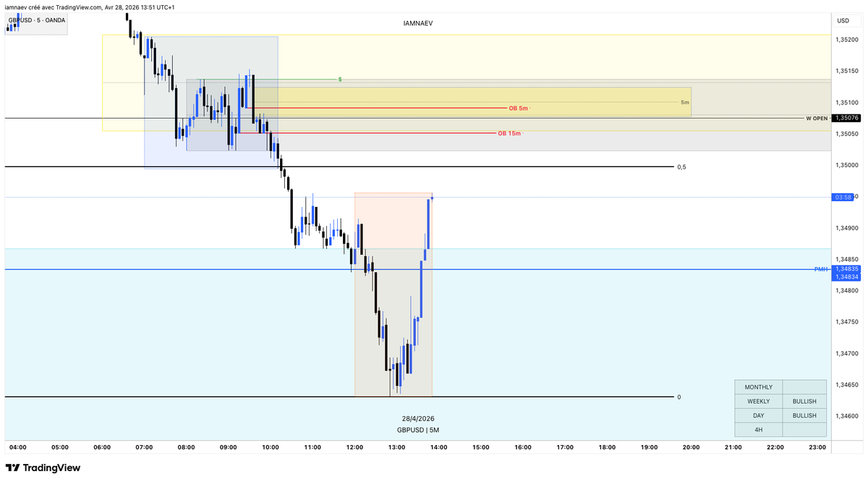
Task: Select the OB 15m red line label
Action: [509, 133]
